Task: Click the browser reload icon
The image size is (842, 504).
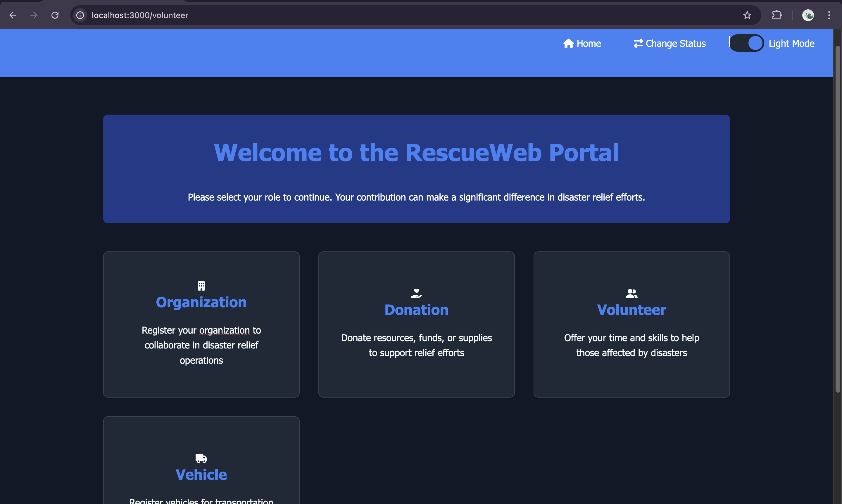Action: 55,15
